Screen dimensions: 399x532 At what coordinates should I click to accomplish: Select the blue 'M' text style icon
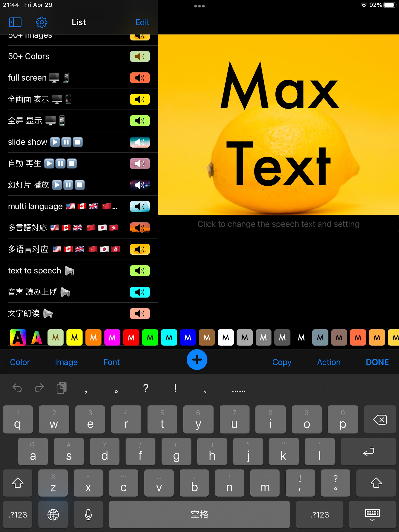[189, 338]
